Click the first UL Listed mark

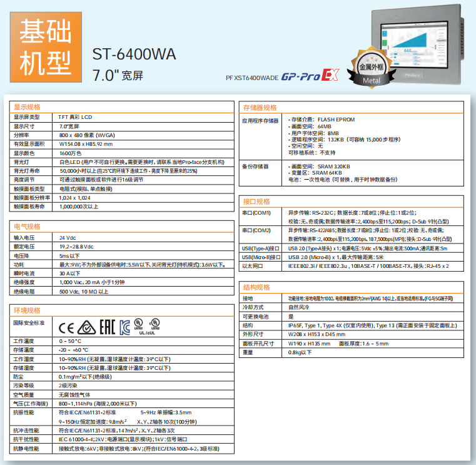click(x=138, y=324)
